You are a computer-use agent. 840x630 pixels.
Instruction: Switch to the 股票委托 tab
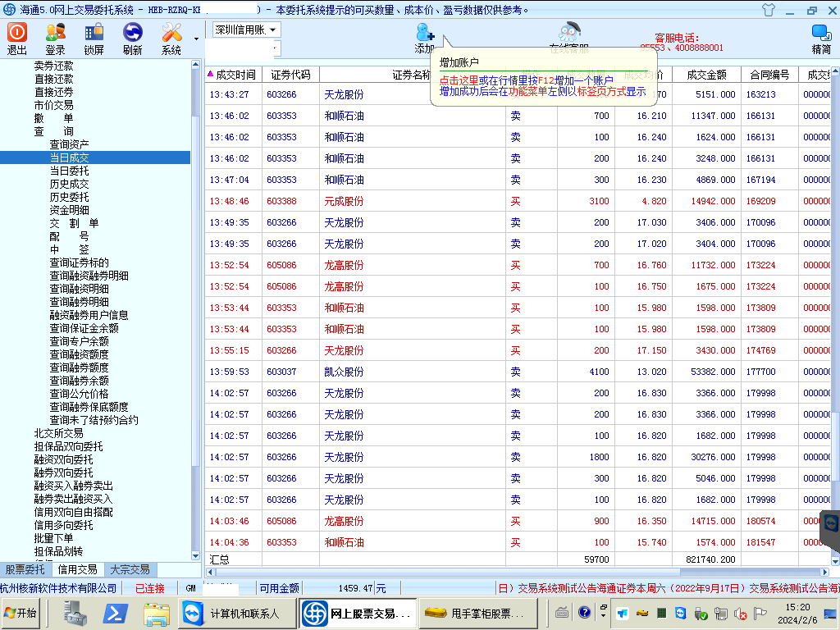tap(25, 569)
